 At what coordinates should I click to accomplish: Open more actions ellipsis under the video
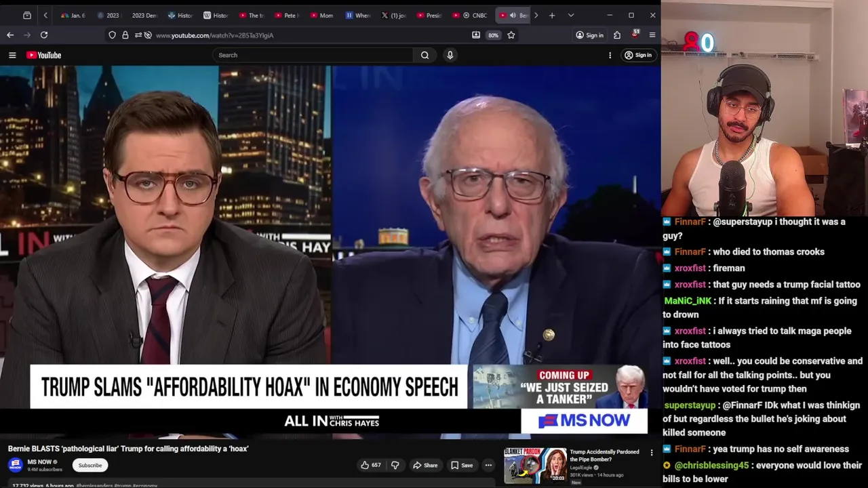(488, 465)
